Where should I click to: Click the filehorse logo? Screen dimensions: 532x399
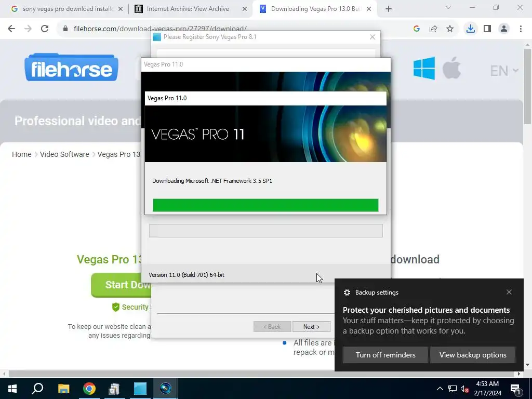[71, 67]
